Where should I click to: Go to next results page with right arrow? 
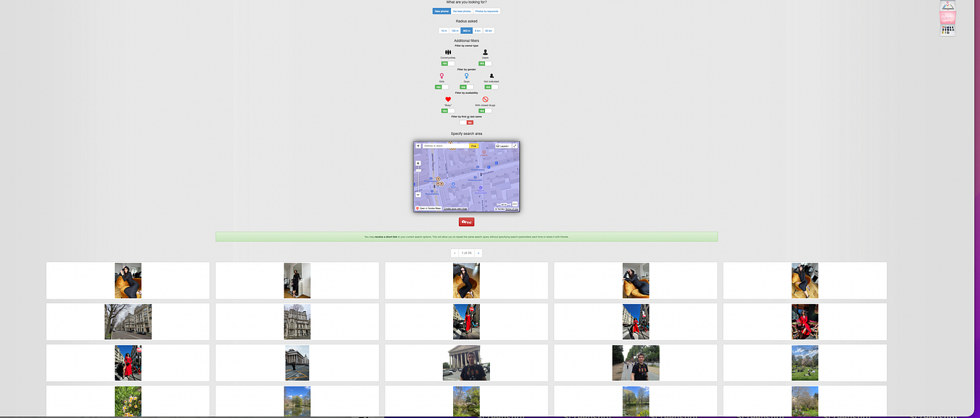click(478, 253)
